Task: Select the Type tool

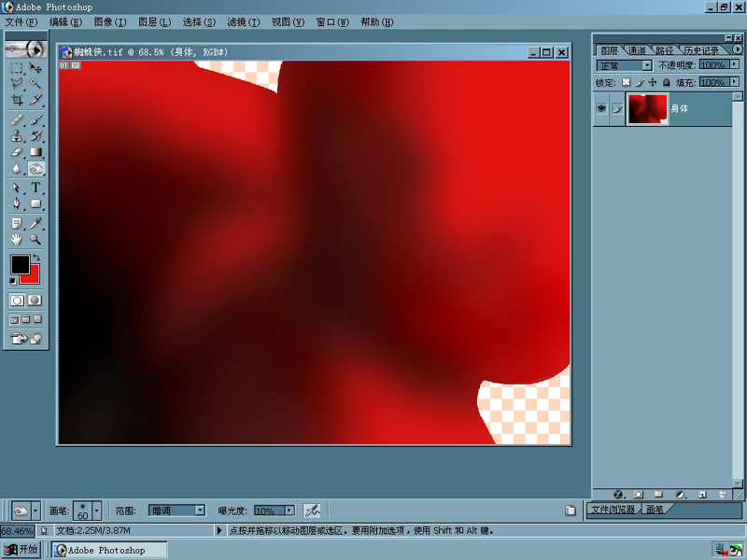Action: click(35, 188)
